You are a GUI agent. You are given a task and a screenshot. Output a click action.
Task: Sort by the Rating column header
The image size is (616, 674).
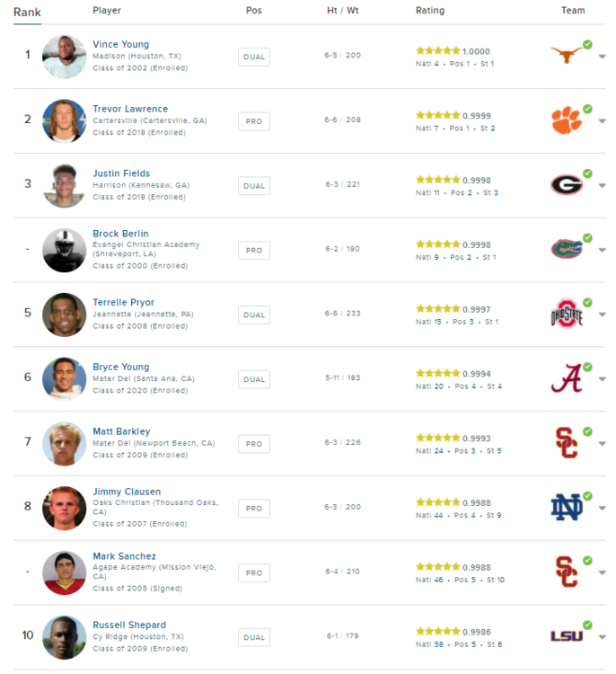pos(430,11)
